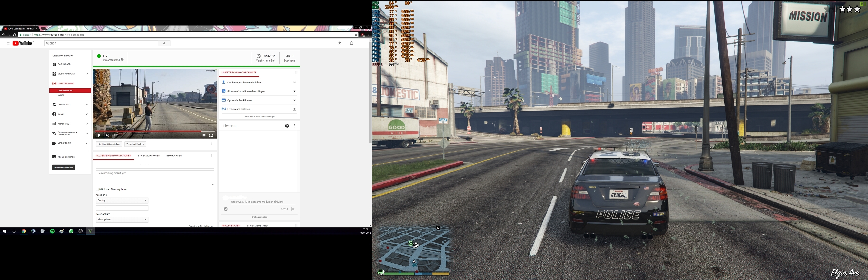Click the search magnifier button
This screenshot has height=280, width=868.
click(x=164, y=43)
